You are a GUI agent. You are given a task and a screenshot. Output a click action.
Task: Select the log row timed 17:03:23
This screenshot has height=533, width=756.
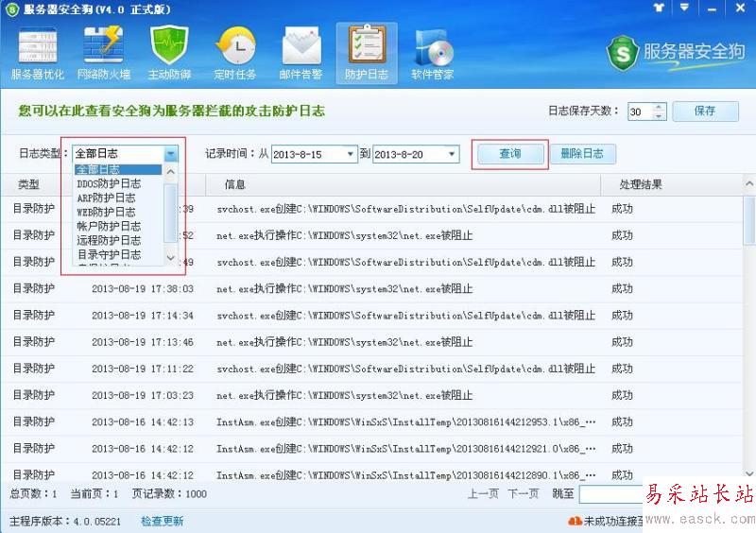tap(371, 395)
